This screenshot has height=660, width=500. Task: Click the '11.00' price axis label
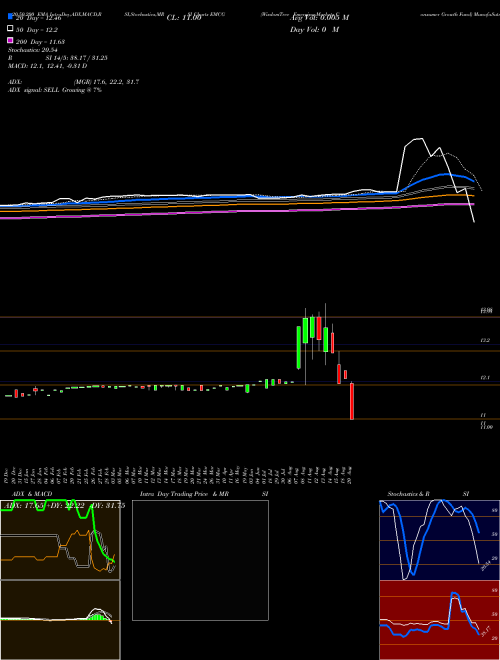click(x=486, y=427)
